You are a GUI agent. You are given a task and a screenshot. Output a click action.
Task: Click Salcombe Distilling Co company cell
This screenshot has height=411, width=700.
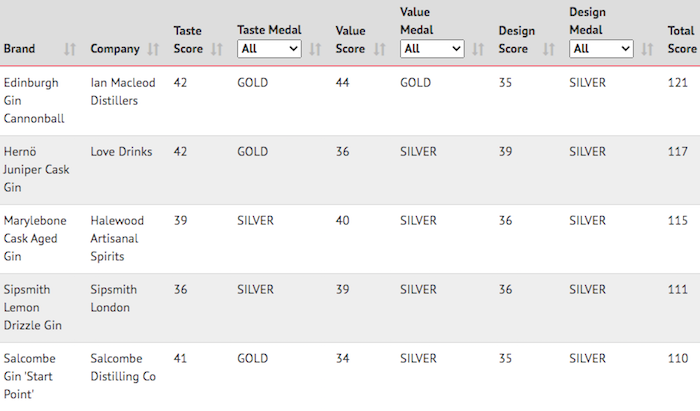pyautogui.click(x=123, y=367)
